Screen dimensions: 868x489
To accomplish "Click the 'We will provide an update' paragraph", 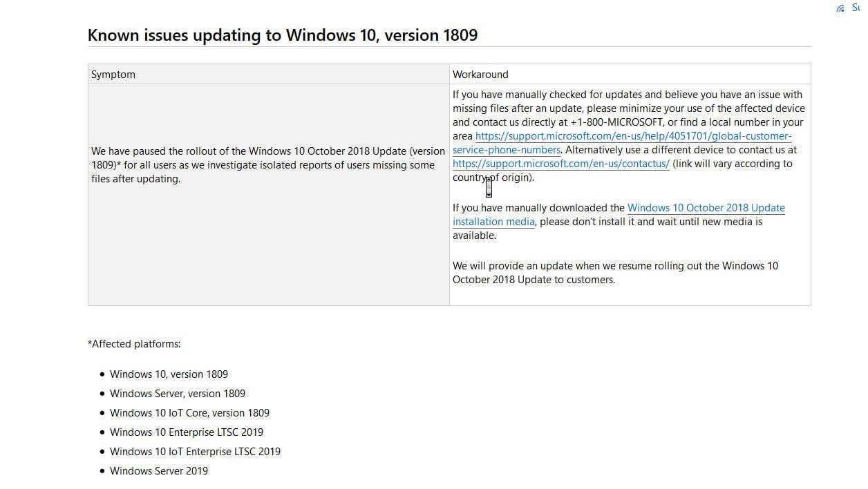I will (x=615, y=273).
